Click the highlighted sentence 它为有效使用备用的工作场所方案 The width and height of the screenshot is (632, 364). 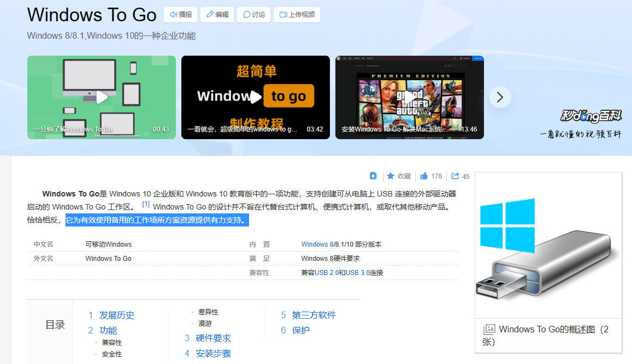[157, 220]
